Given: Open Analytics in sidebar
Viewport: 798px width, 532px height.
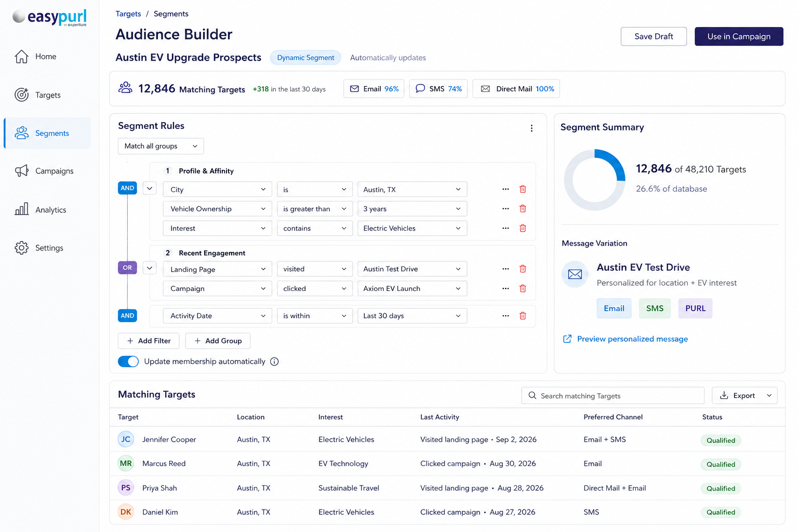Looking at the screenshot, I should tap(47, 210).
